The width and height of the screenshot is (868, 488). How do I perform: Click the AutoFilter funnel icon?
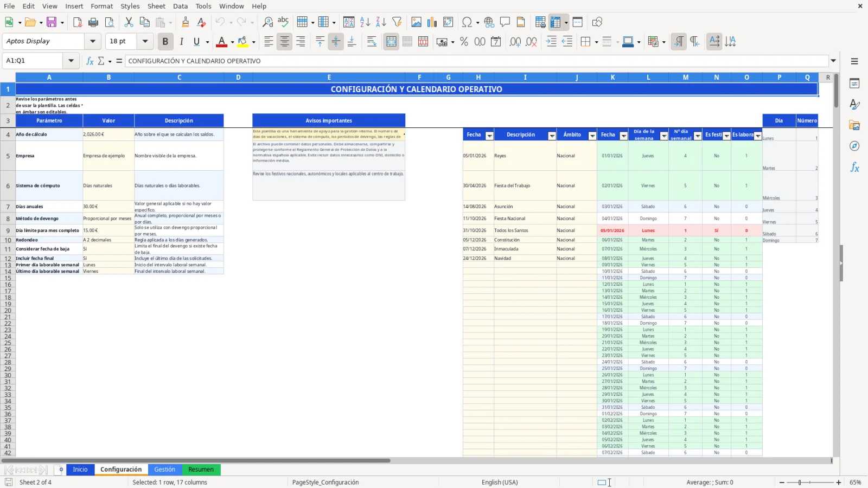397,22
